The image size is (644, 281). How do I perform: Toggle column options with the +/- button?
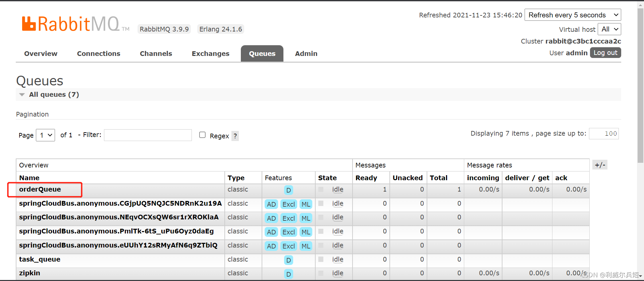click(x=600, y=165)
